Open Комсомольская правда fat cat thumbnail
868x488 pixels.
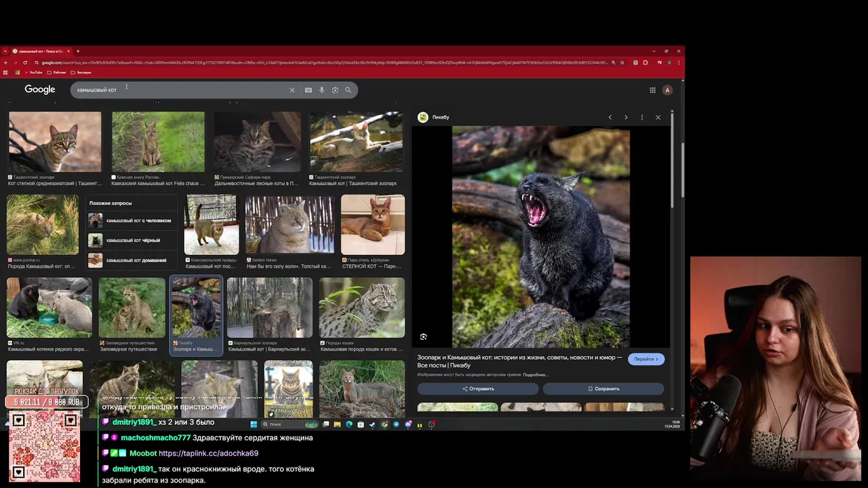pyautogui.click(x=212, y=225)
